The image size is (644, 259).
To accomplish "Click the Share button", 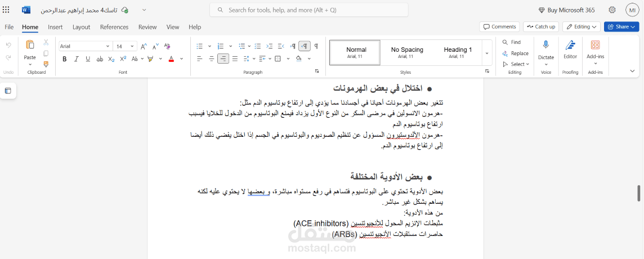I will coord(621,26).
